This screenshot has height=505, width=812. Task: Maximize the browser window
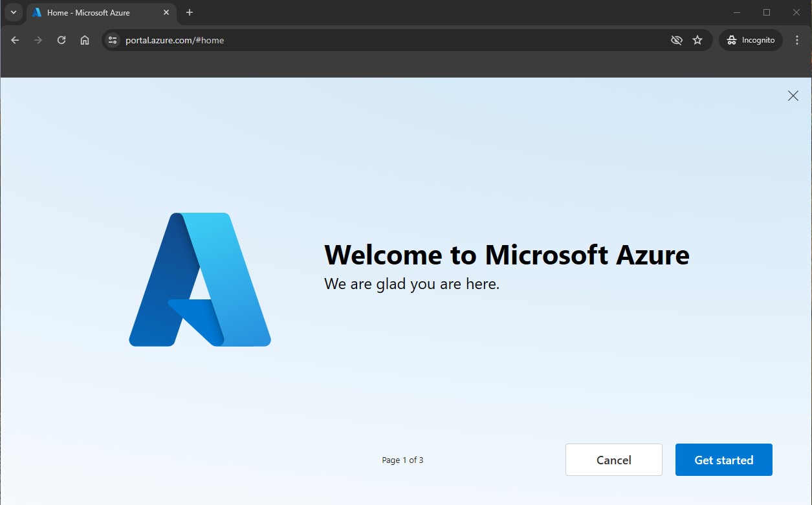pos(767,12)
